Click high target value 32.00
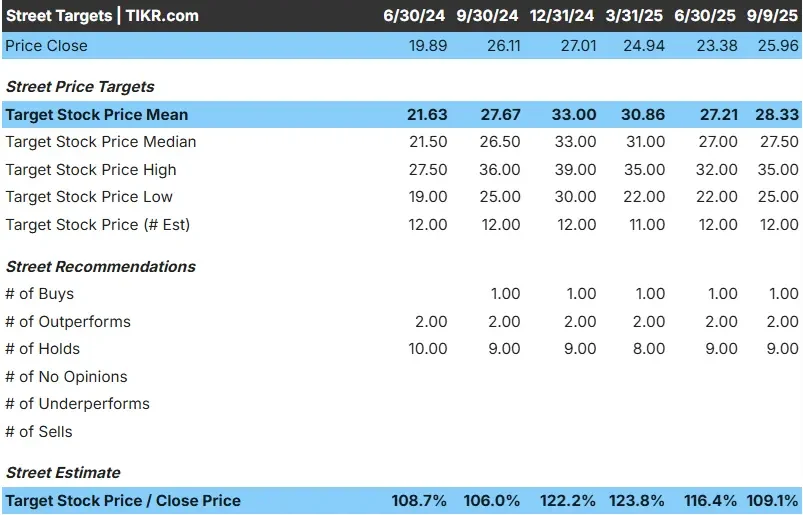 717,169
